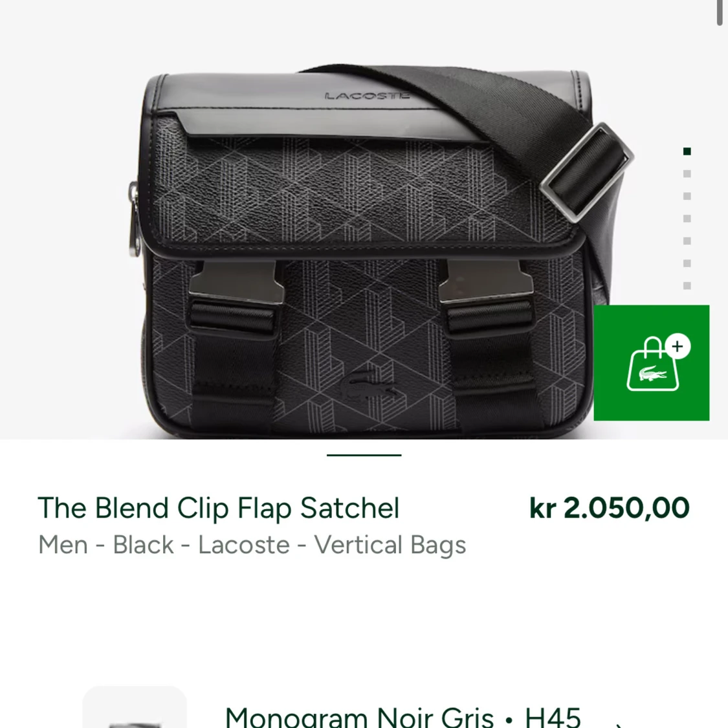This screenshot has height=728, width=728.
Task: Open the Monogram Noir Gris • H45 colour selector
Action: tap(402, 717)
